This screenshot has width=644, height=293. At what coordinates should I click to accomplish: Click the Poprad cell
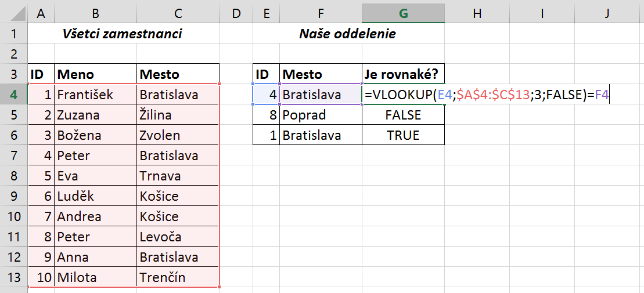[321, 115]
